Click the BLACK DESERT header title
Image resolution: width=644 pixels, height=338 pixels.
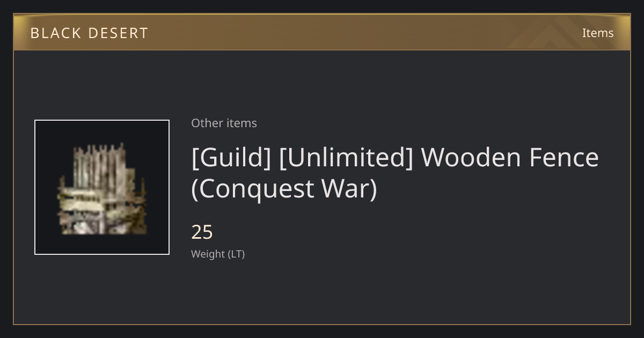[x=89, y=33]
